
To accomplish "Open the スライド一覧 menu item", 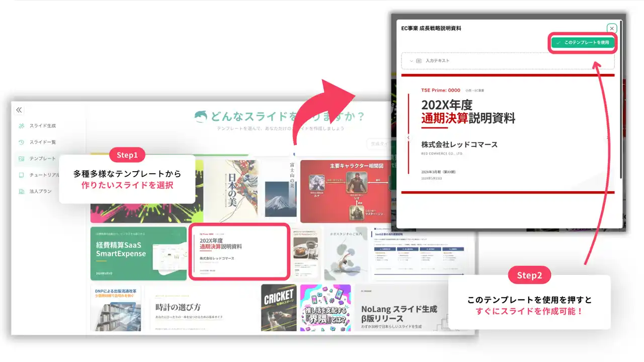I will pyautogui.click(x=43, y=142).
